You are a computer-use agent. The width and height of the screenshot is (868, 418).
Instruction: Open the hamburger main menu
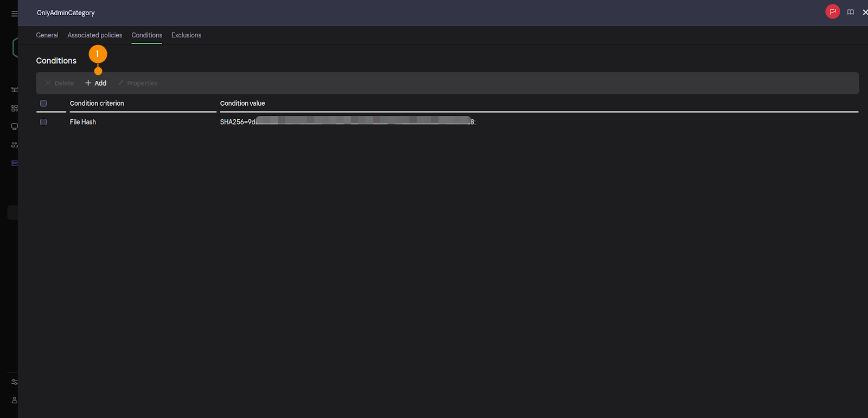(x=14, y=14)
